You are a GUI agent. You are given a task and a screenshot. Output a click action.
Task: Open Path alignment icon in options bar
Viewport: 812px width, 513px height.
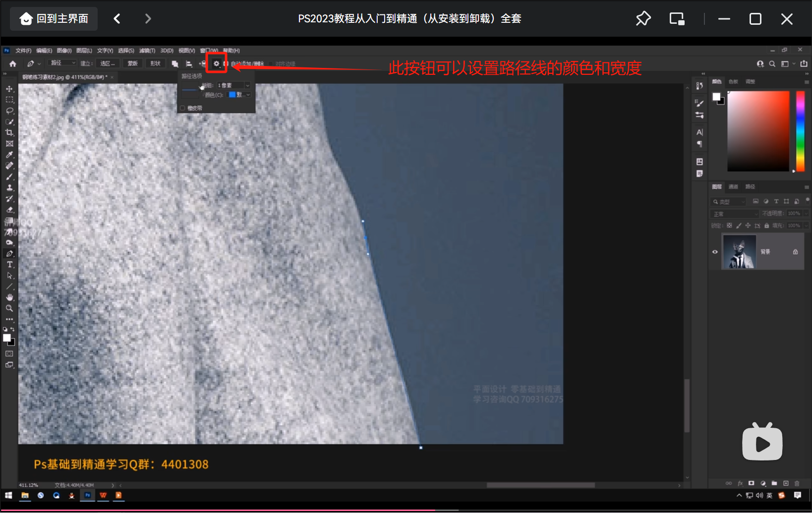tap(189, 63)
